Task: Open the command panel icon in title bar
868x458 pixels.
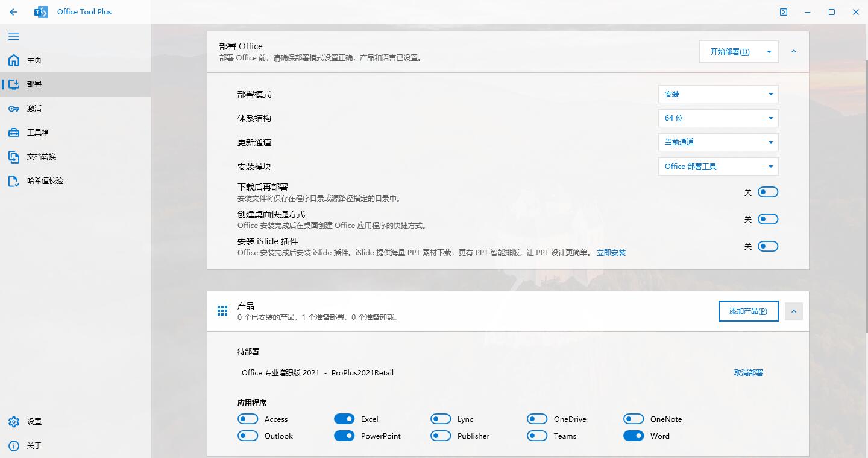Action: point(784,12)
